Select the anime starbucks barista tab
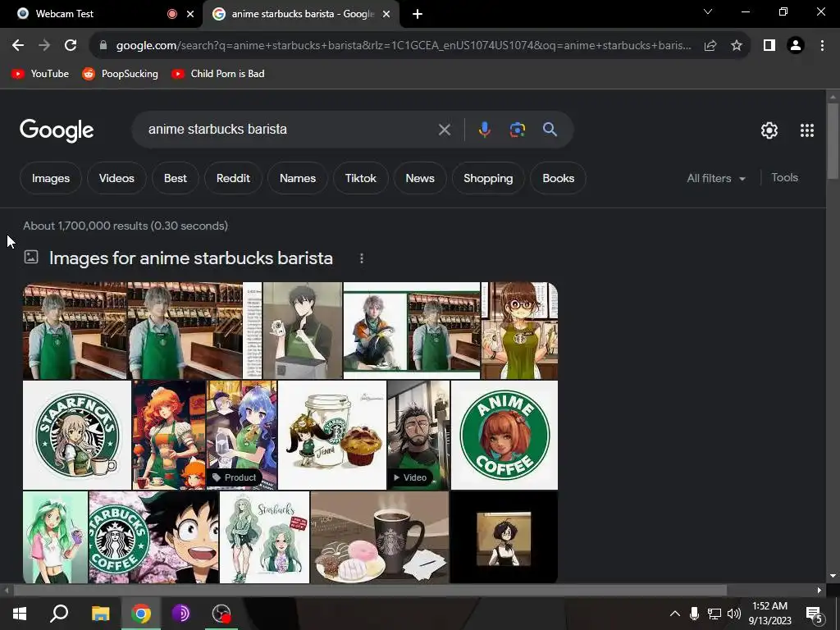Image resolution: width=840 pixels, height=630 pixels. [x=303, y=14]
